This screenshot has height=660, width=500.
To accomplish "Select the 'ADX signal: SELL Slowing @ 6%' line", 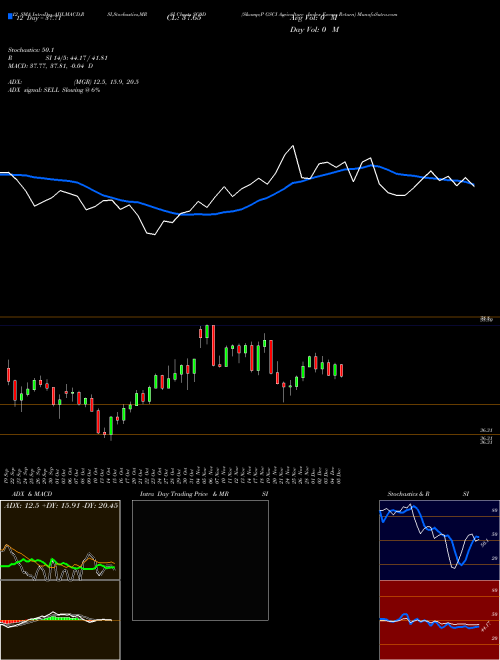I will pyautogui.click(x=54, y=90).
